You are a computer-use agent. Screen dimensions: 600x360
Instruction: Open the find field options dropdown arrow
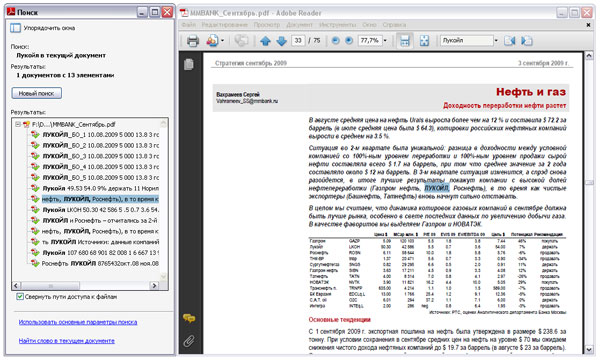[496, 41]
